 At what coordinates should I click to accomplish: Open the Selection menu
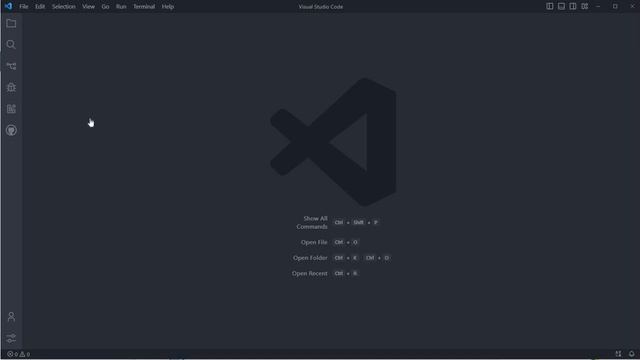click(64, 7)
